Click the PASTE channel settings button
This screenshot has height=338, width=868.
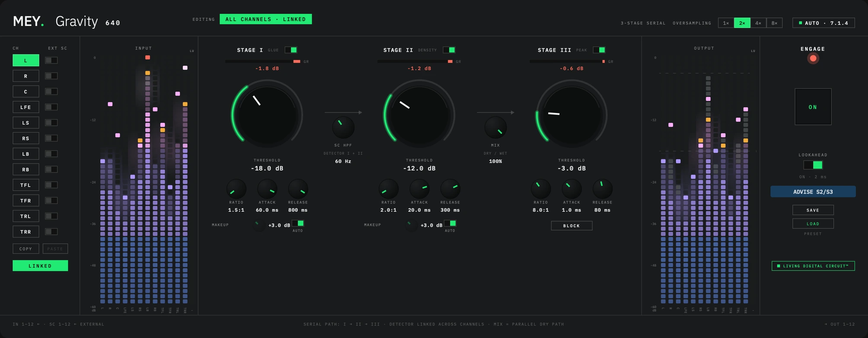pyautogui.click(x=55, y=249)
